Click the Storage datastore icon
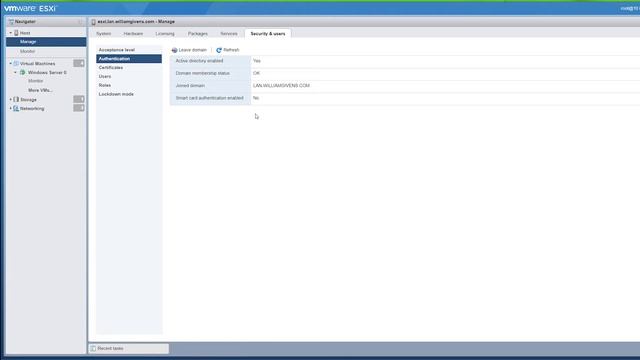 pyautogui.click(x=16, y=100)
